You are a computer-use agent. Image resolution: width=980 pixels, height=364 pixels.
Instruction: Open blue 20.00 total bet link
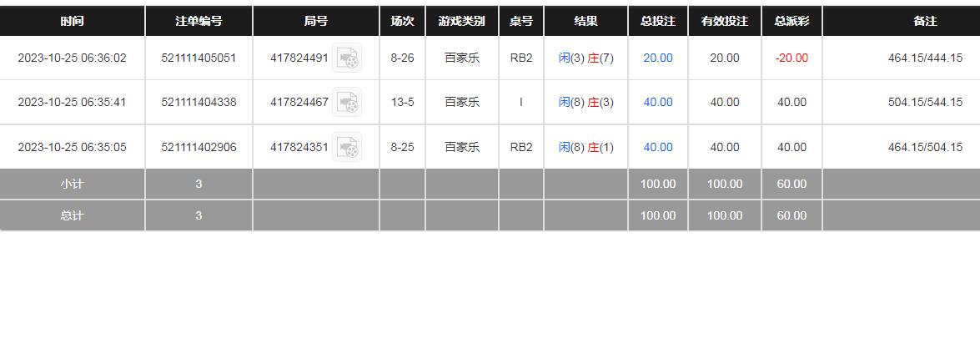click(x=658, y=58)
